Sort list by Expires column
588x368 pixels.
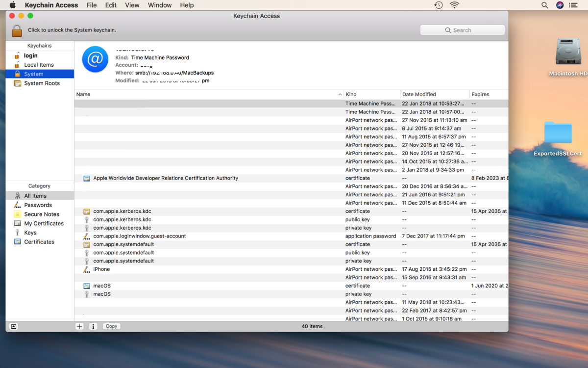point(489,94)
